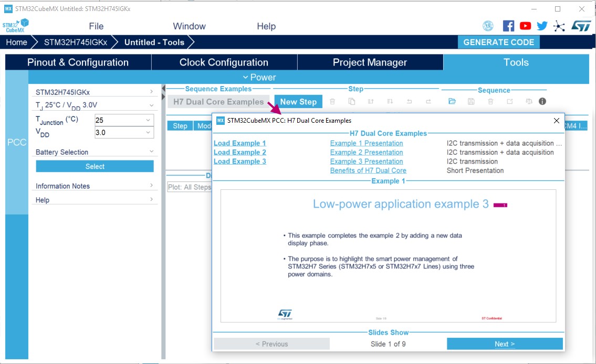Viewport: 596px width, 364px height.
Task: Close the H7 Dual Core Examples dialog
Action: click(557, 121)
